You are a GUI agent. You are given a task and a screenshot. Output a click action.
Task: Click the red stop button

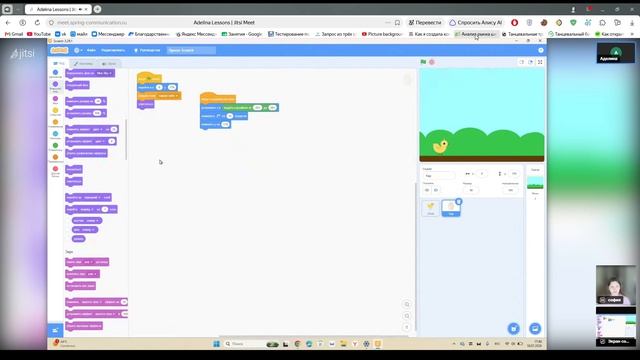pos(432,62)
